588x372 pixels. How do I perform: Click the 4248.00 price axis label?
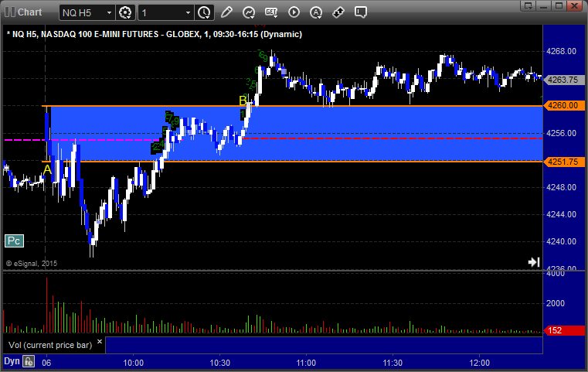[x=562, y=187]
